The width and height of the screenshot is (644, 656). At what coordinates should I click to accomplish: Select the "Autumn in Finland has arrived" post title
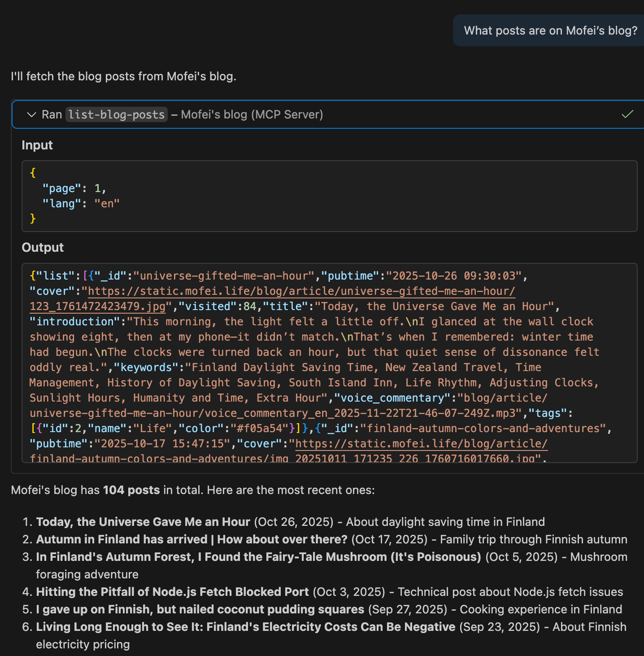(x=191, y=539)
